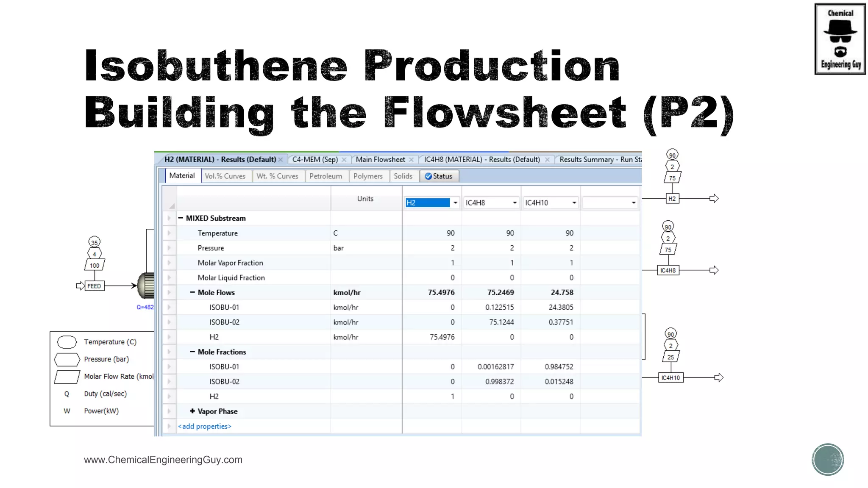Collapse the MIXED Substream group
The width and height of the screenshot is (868, 488).
pos(181,218)
